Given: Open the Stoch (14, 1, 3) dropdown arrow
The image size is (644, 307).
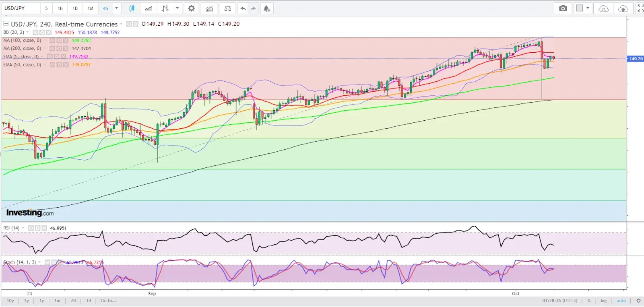Looking at the screenshot, I should (39, 262).
